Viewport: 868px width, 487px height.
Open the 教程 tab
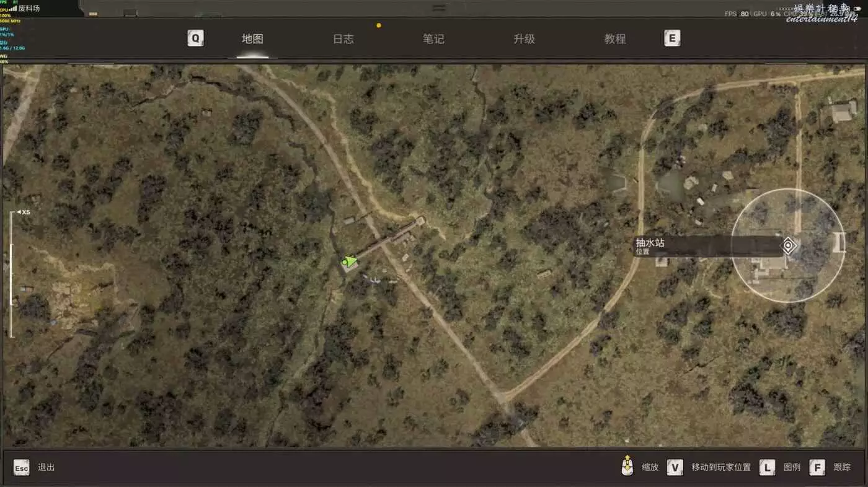click(614, 38)
